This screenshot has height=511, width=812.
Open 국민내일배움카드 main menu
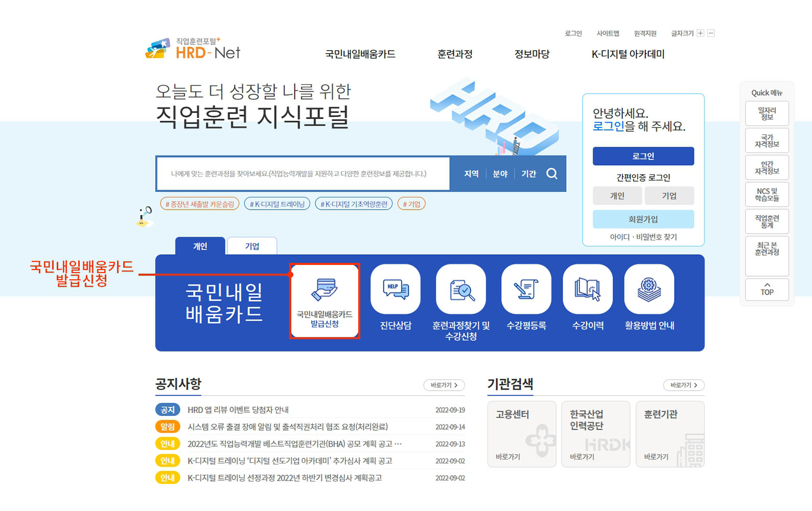(360, 54)
